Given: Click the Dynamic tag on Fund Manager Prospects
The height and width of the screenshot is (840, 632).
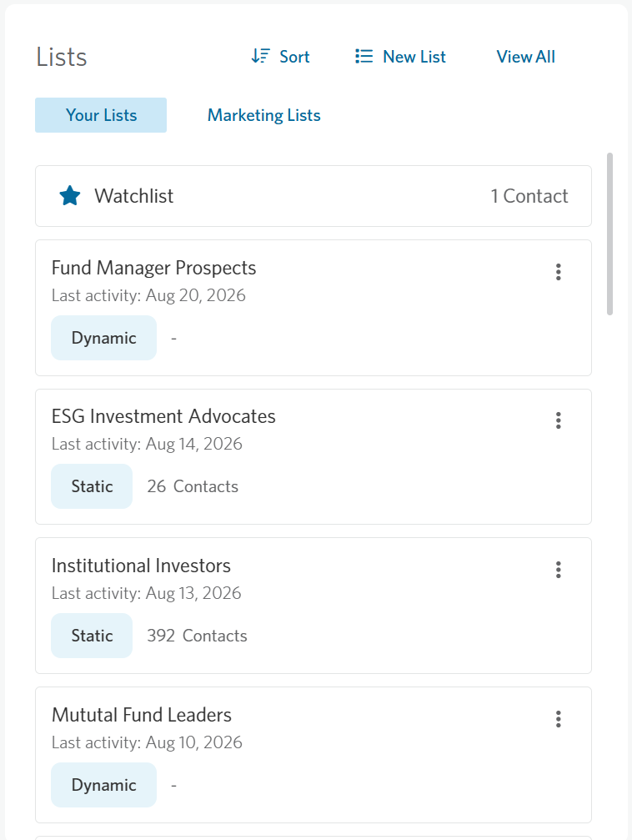Looking at the screenshot, I should [x=104, y=338].
